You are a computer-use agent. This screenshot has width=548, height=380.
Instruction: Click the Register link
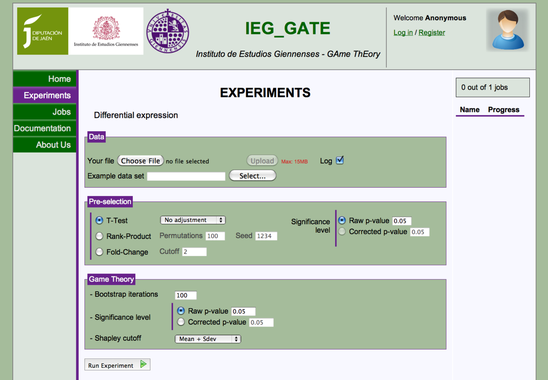coord(432,33)
